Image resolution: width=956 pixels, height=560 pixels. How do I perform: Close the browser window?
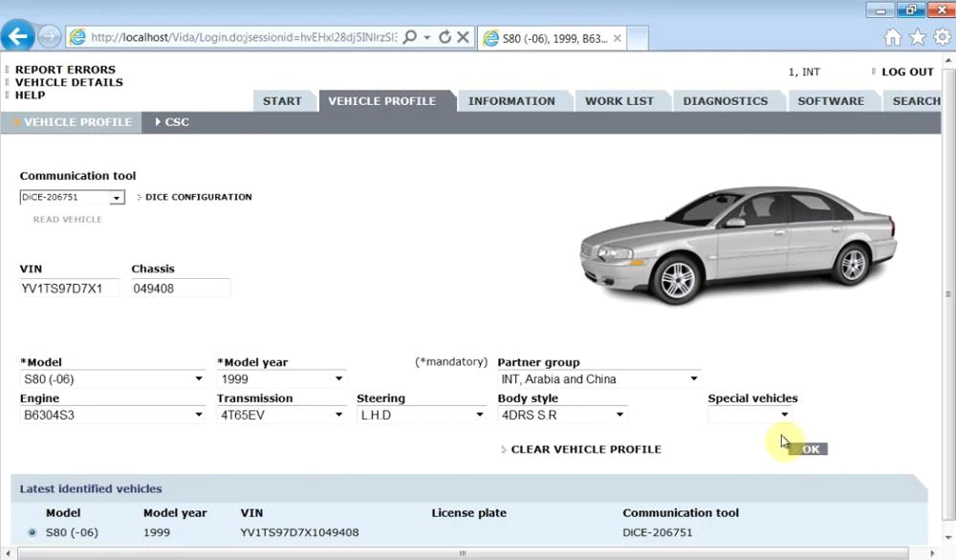point(942,10)
